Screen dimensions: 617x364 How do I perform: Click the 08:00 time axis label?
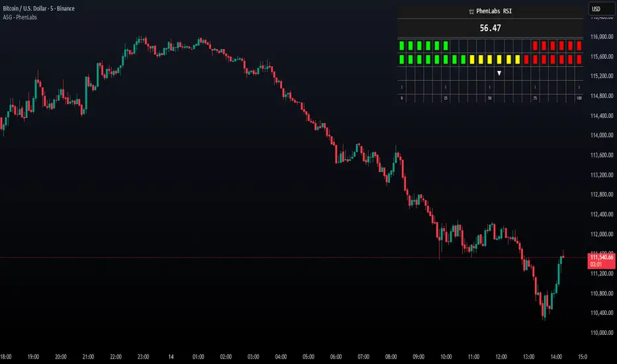click(391, 357)
